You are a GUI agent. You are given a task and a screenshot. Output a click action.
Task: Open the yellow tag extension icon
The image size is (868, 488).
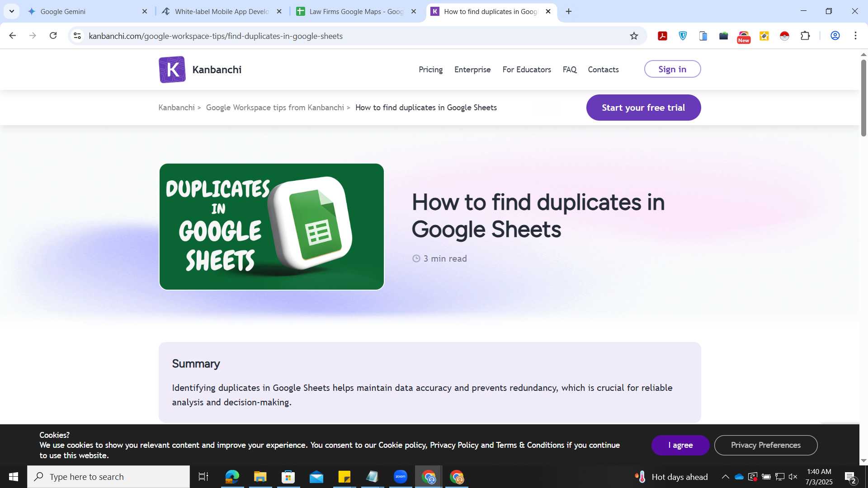pyautogui.click(x=764, y=36)
